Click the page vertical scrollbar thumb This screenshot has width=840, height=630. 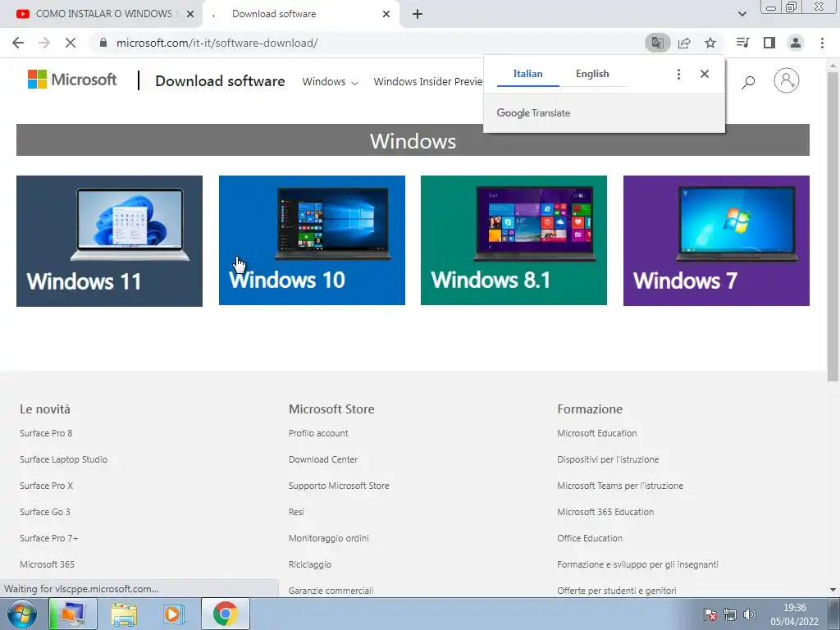pos(833,226)
